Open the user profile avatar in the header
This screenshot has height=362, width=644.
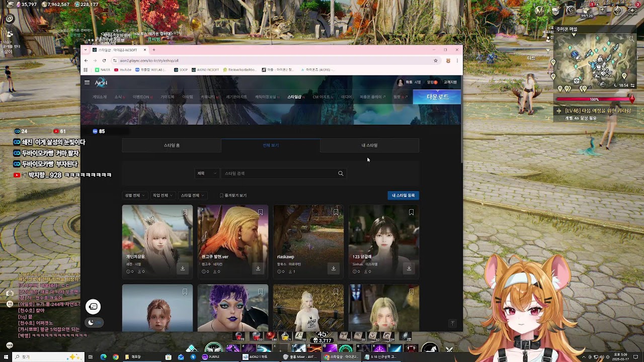coord(400,82)
